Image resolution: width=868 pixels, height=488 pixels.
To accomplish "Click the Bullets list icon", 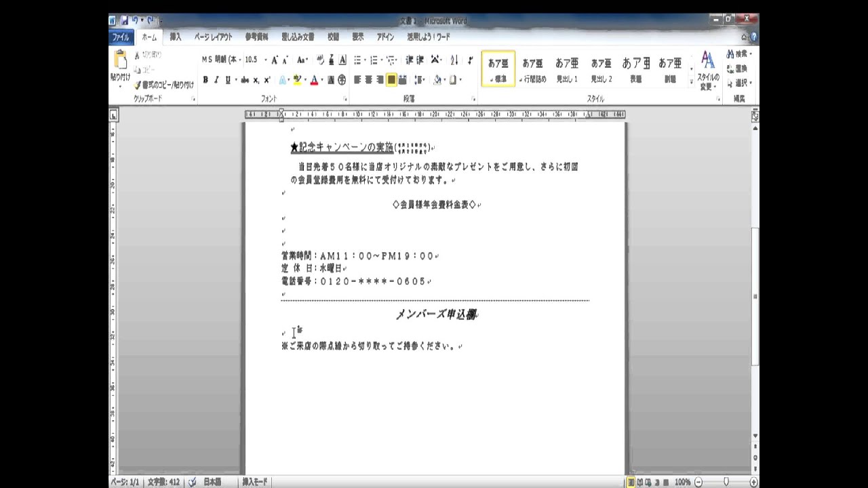I will (358, 60).
